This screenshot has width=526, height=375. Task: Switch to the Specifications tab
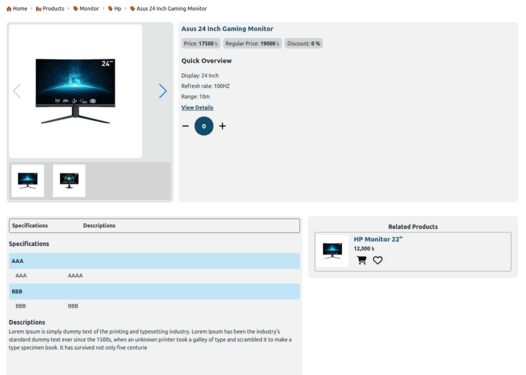30,226
